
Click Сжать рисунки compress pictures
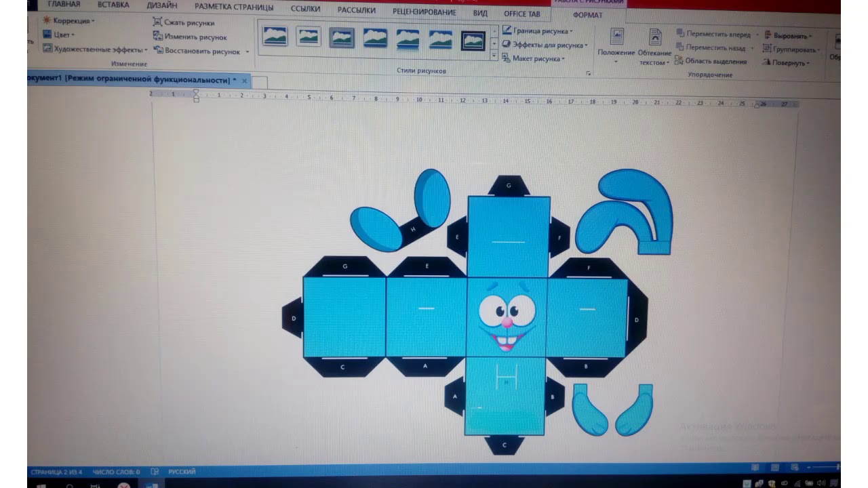pos(184,22)
